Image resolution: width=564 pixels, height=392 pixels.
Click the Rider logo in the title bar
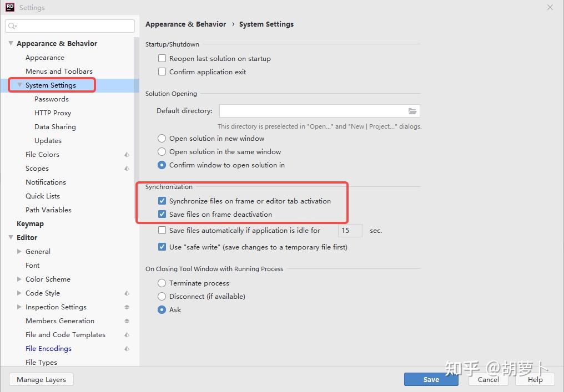(x=9, y=7)
